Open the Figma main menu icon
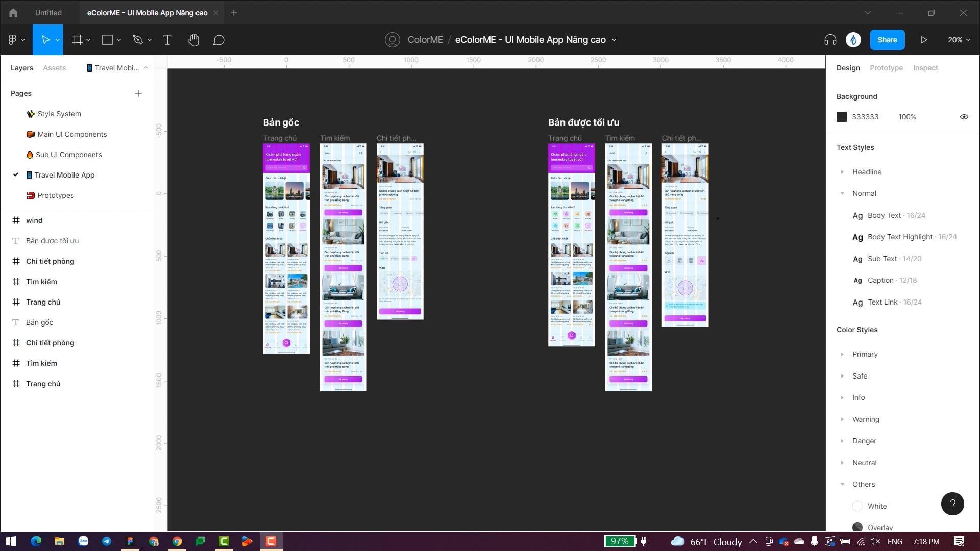 (13, 40)
